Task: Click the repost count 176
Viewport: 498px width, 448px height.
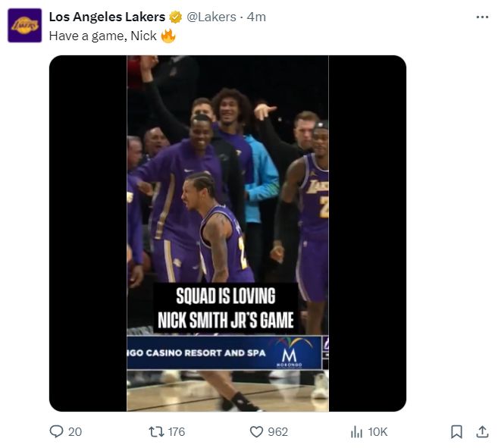Action: pyautogui.click(x=176, y=431)
